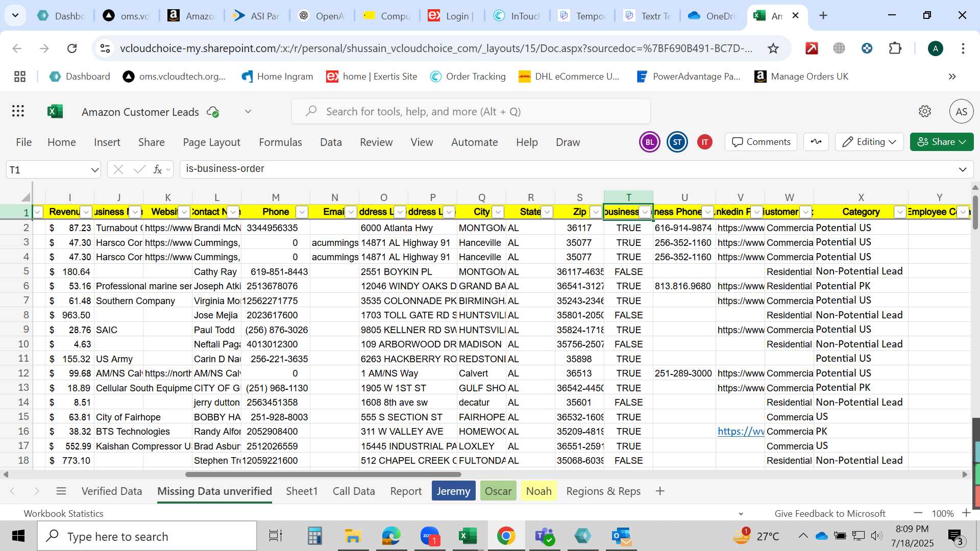This screenshot has width=980, height=551.
Task: Select column header T
Action: (628, 197)
